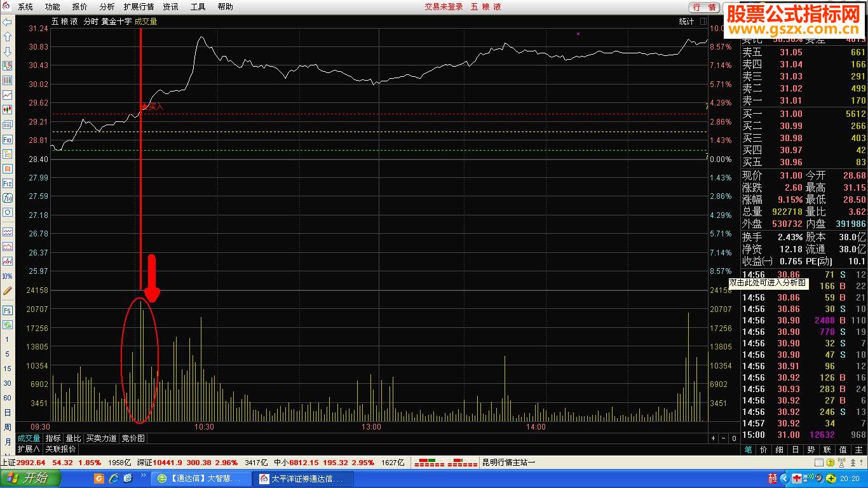Click the minus zoom button below chart
The height and width of the screenshot is (488, 868).
point(724,438)
